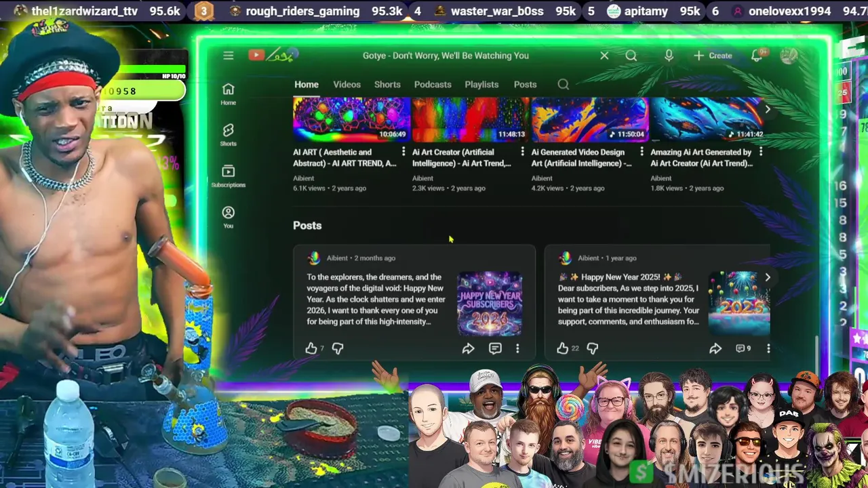Viewport: 868px width, 488px height.
Task: Open 'Amazing Ai Art Generated by' title
Action: point(701,158)
